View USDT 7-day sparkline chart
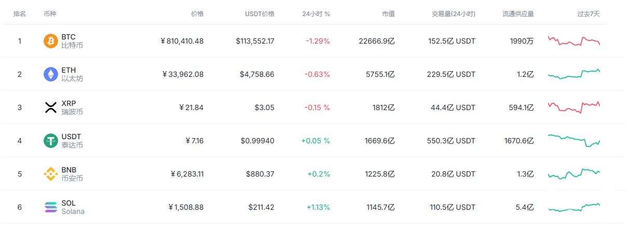Image resolution: width=644 pixels, height=229 pixels. tap(573, 141)
